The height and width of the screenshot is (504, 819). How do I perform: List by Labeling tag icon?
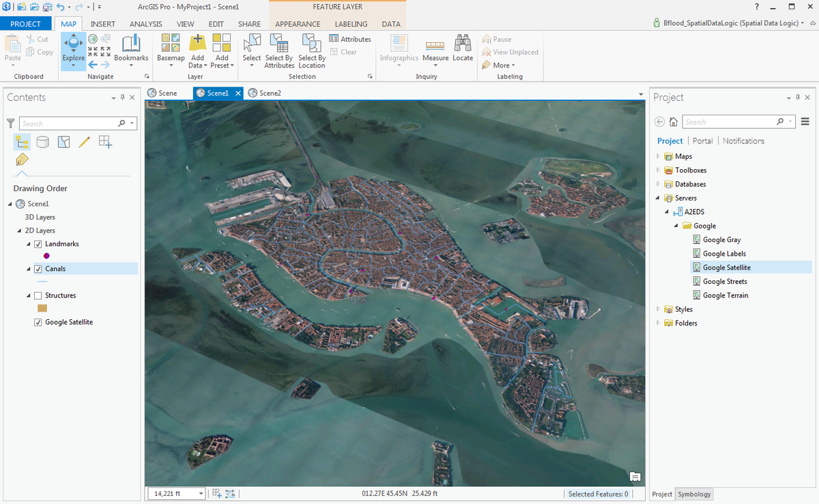[x=22, y=160]
